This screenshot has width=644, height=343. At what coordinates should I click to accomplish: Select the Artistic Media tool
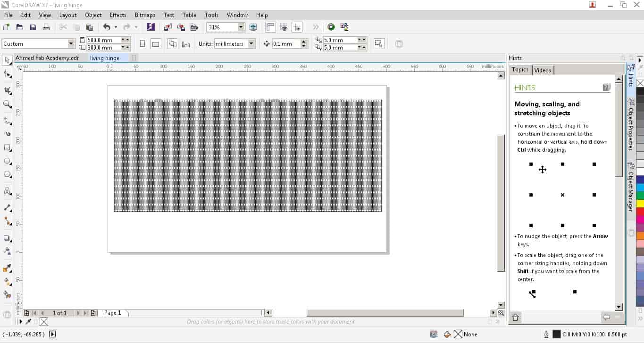click(x=8, y=134)
